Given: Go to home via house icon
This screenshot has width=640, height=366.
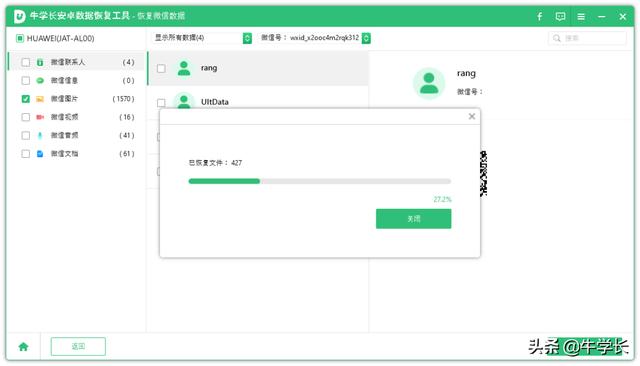Looking at the screenshot, I should coord(23,346).
